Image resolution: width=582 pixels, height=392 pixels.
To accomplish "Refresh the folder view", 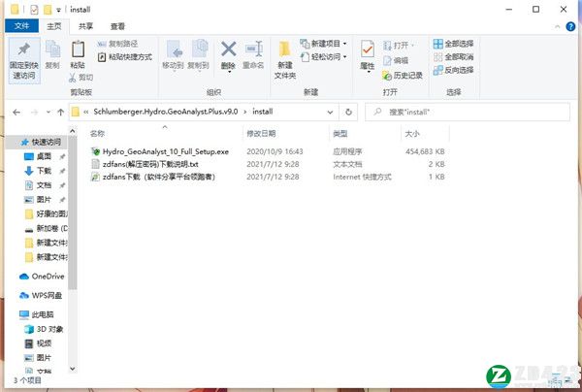I will 348,112.
